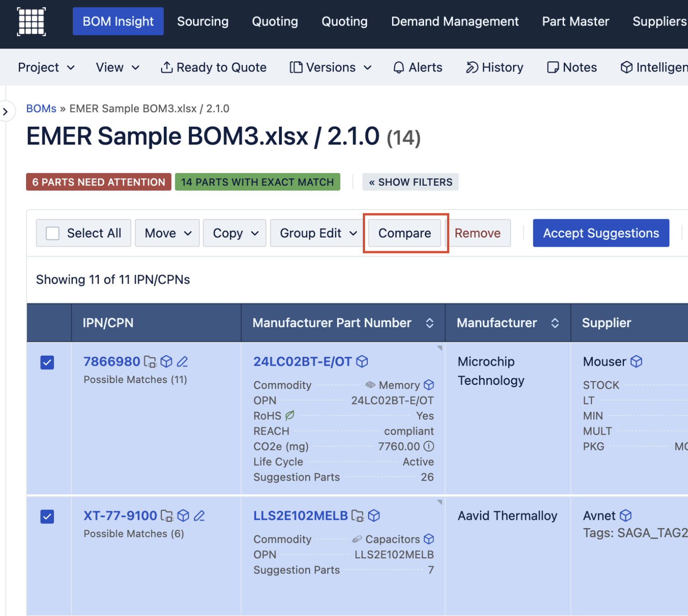Check the Select All checkbox
Screen dimensions: 688x616
tap(53, 233)
